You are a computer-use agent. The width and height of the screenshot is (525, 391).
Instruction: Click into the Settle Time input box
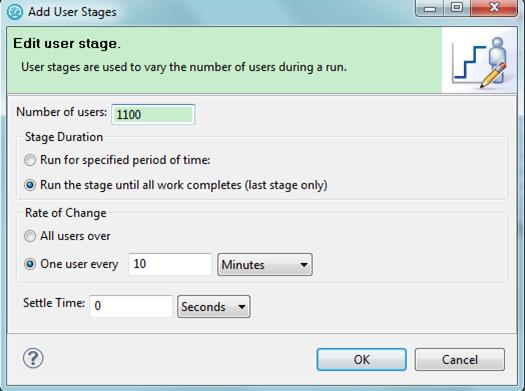click(x=131, y=306)
